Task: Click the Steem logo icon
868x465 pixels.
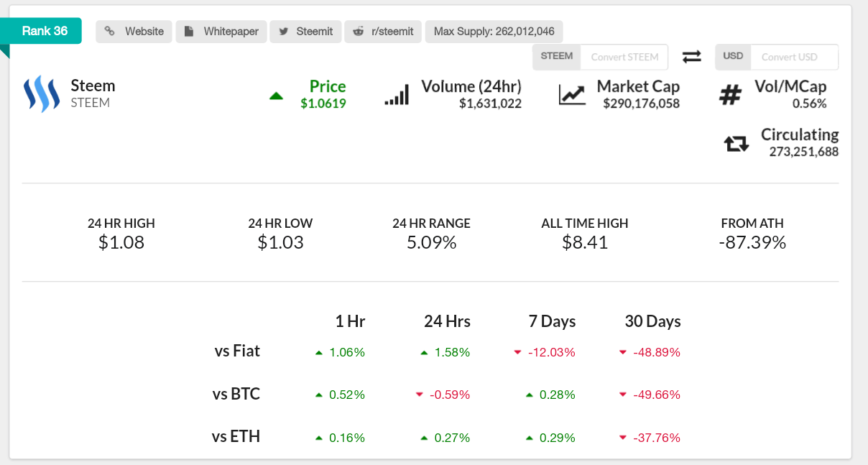Action: coord(41,95)
